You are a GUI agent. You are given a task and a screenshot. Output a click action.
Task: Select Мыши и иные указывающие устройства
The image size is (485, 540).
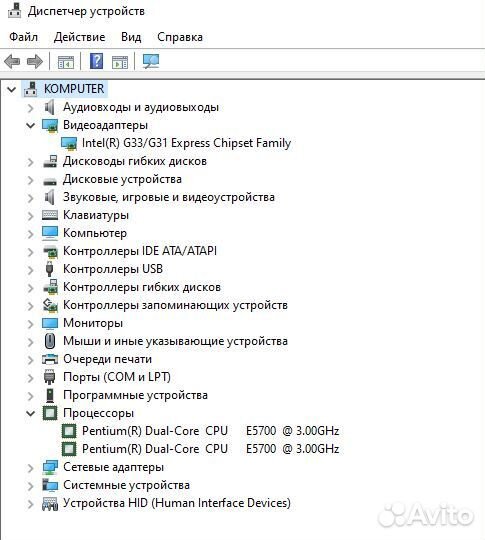(175, 341)
